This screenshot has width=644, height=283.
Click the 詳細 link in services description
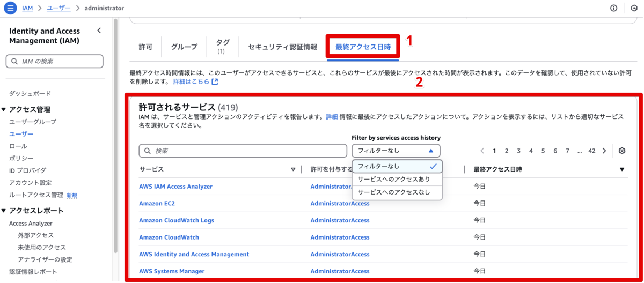tap(332, 116)
